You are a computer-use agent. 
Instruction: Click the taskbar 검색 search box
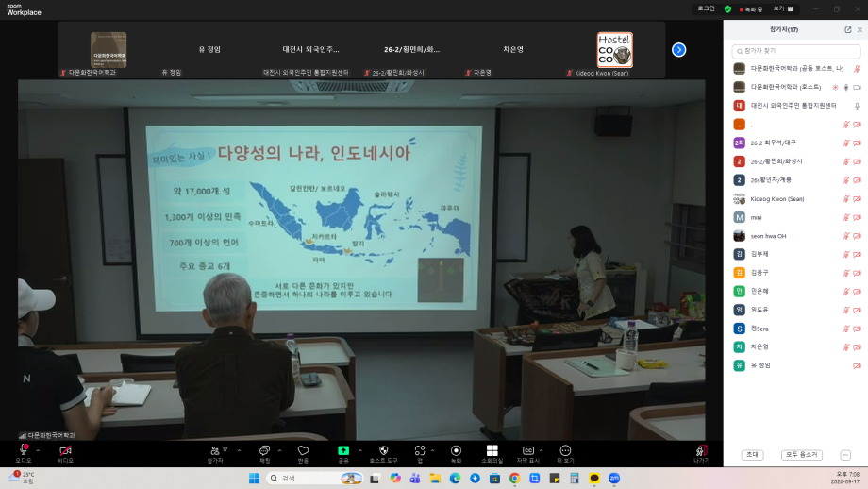(x=314, y=479)
